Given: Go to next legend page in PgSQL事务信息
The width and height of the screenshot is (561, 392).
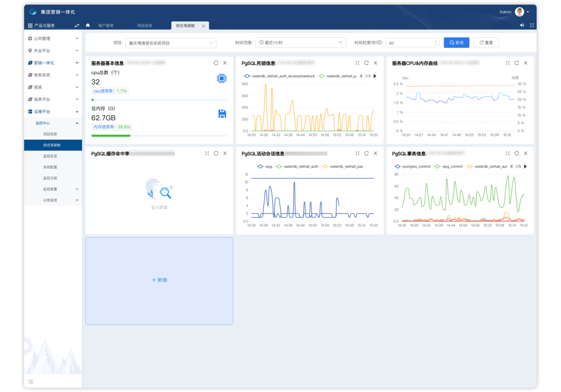Looking at the screenshot, I should click(525, 167).
